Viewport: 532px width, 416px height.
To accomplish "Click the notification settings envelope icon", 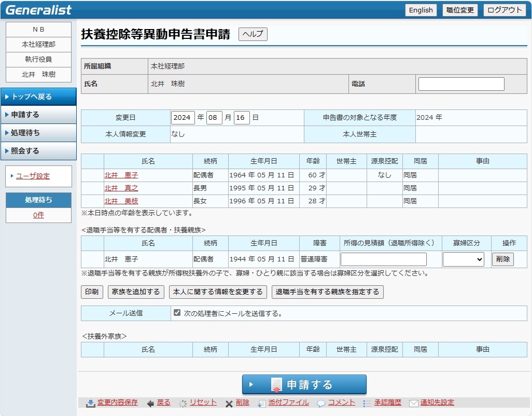I will 413,403.
